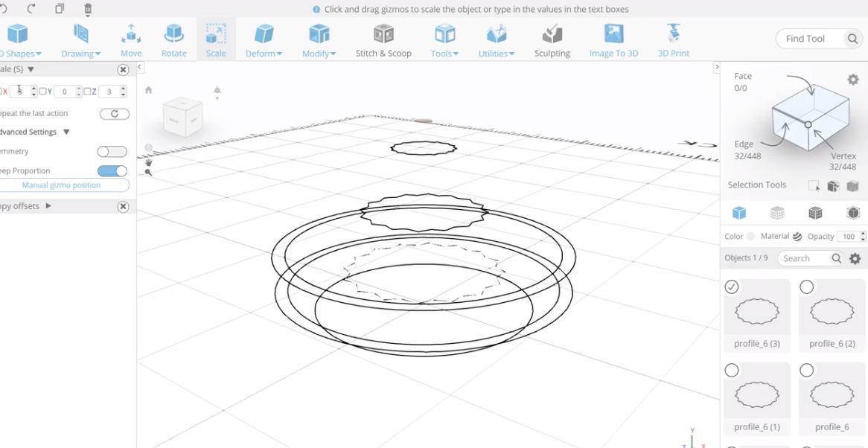Click the orbit view icon
Viewport: 868px width, 448px height.
click(148, 147)
